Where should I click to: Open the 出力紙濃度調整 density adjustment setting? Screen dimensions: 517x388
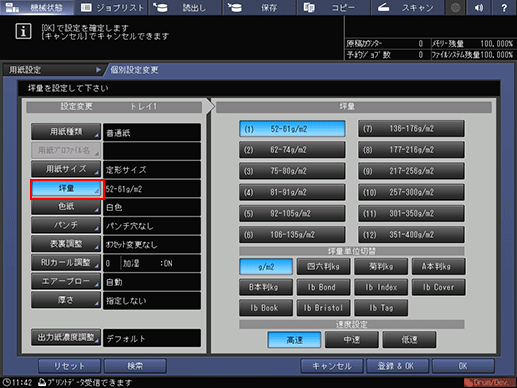click(66, 337)
